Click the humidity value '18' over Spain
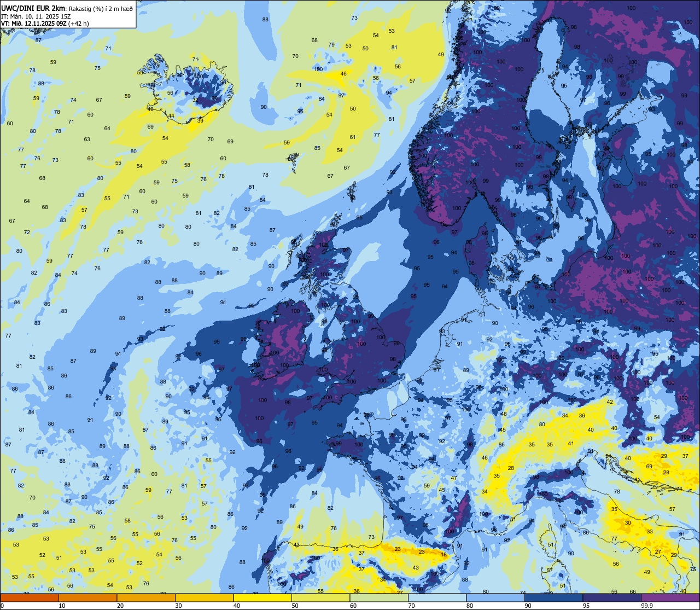This screenshot has height=610, width=700. 444,555
